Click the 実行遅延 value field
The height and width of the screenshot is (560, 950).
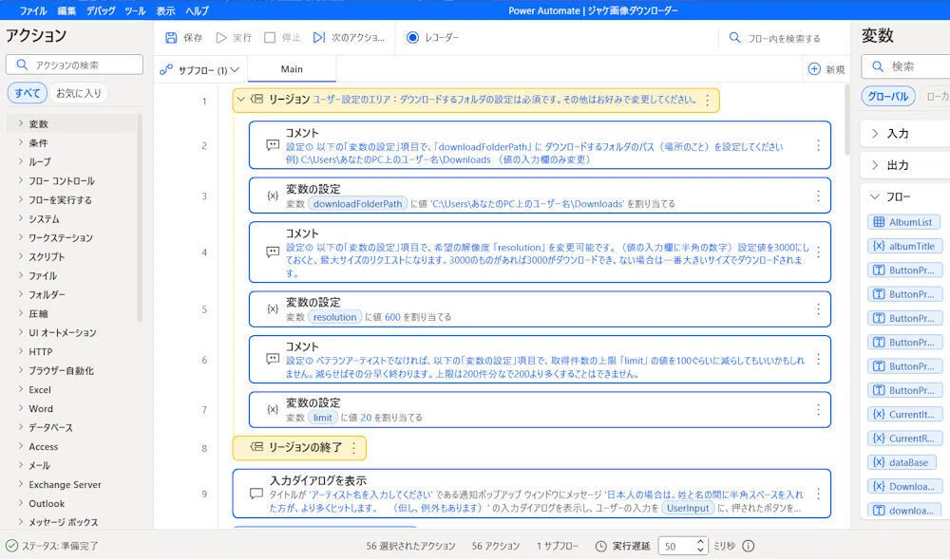(x=675, y=546)
